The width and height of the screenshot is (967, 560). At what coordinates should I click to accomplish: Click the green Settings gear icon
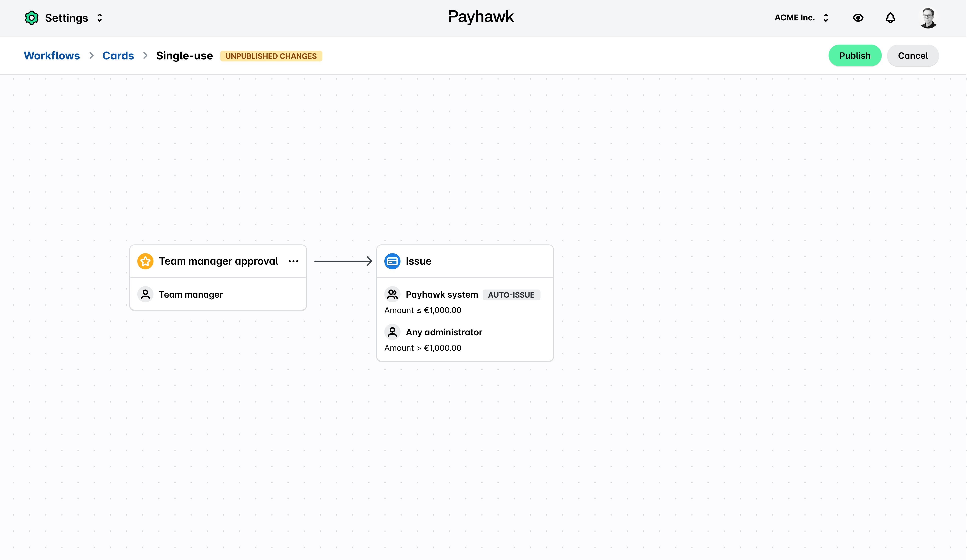click(x=31, y=18)
